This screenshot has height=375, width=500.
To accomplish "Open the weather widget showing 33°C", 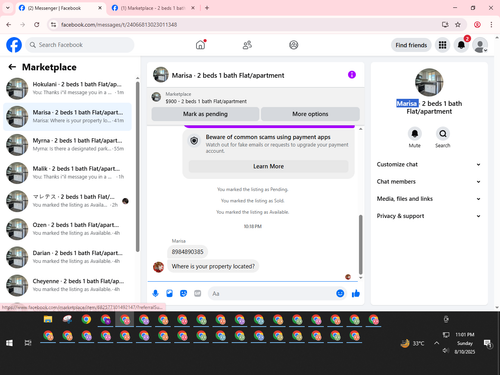I will point(413,343).
